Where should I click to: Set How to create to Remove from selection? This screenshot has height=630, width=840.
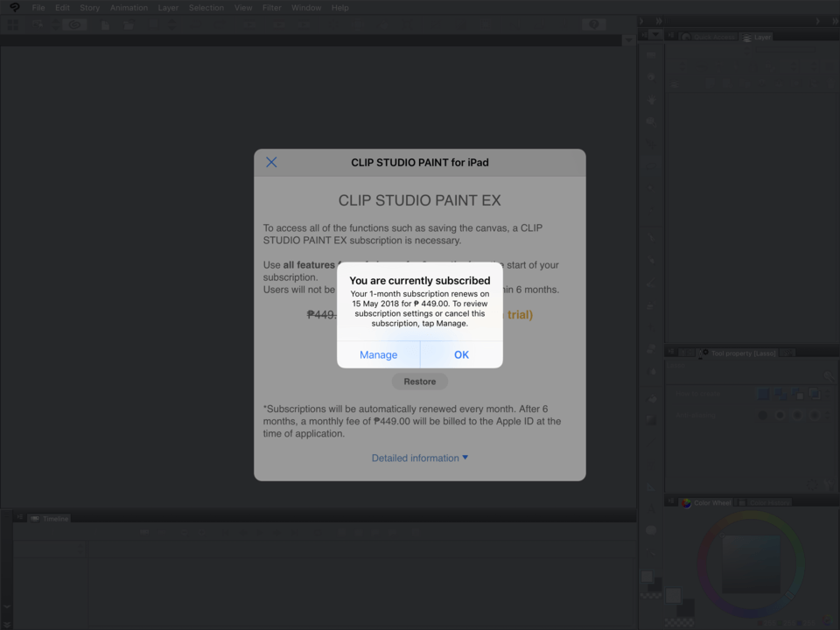pyautogui.click(x=798, y=394)
